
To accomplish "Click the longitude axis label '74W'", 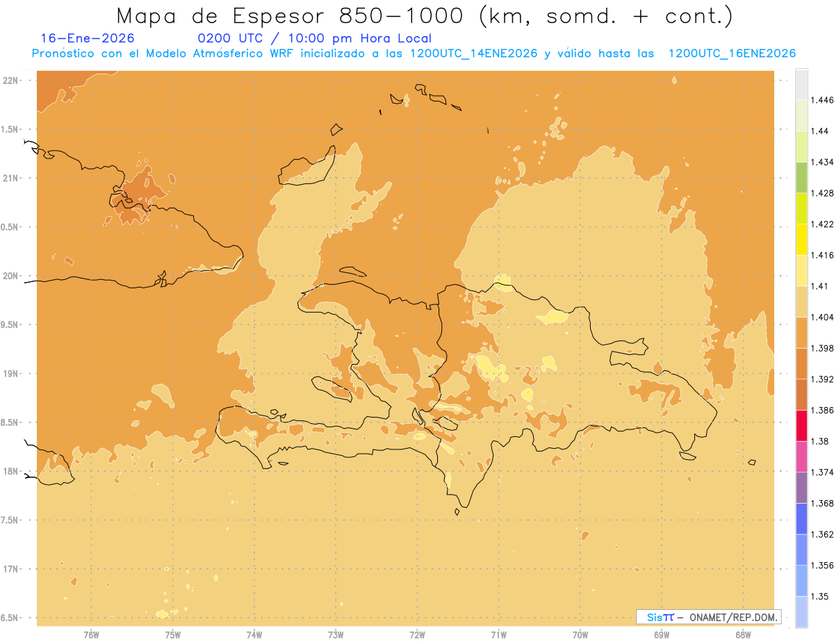I will 254,635.
